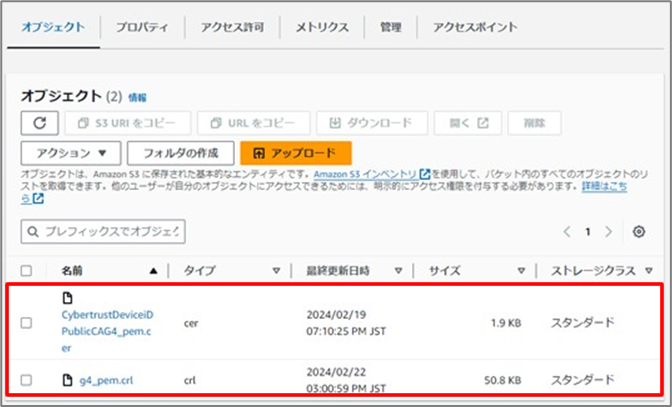The width and height of the screenshot is (672, 407).
Task: Click the file icon beside g4_pem.crl
Action: tap(68, 379)
